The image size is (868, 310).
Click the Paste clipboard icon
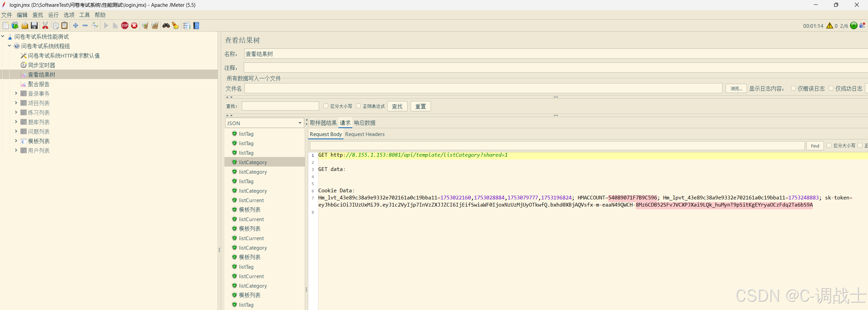point(64,25)
